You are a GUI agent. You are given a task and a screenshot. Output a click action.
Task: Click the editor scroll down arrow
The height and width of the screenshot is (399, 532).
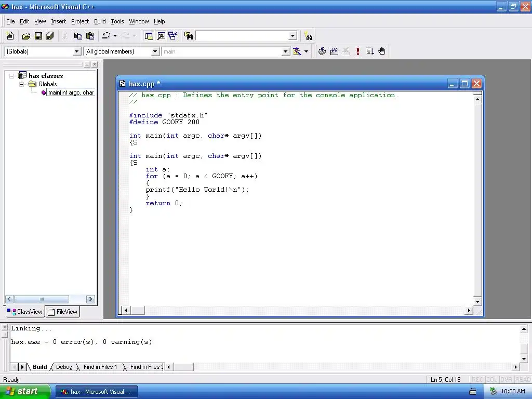(477, 302)
